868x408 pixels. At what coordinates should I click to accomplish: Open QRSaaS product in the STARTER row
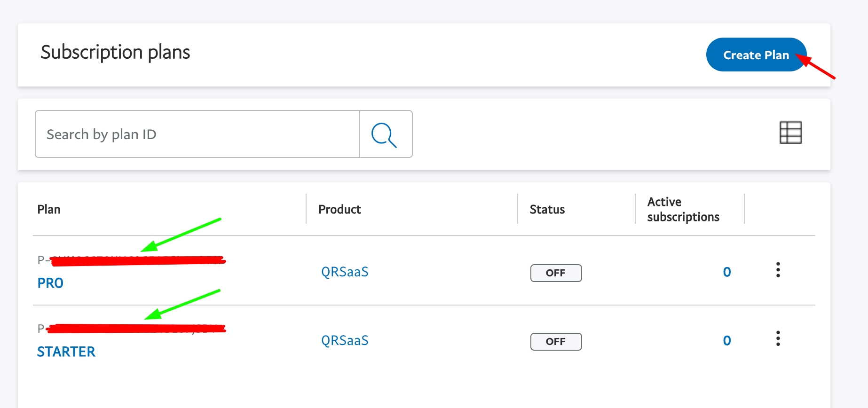pos(345,340)
